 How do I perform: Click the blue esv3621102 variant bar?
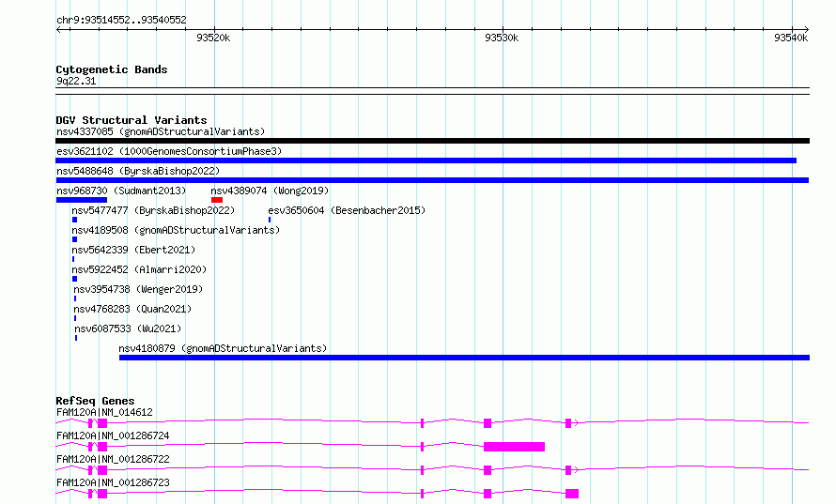click(426, 160)
